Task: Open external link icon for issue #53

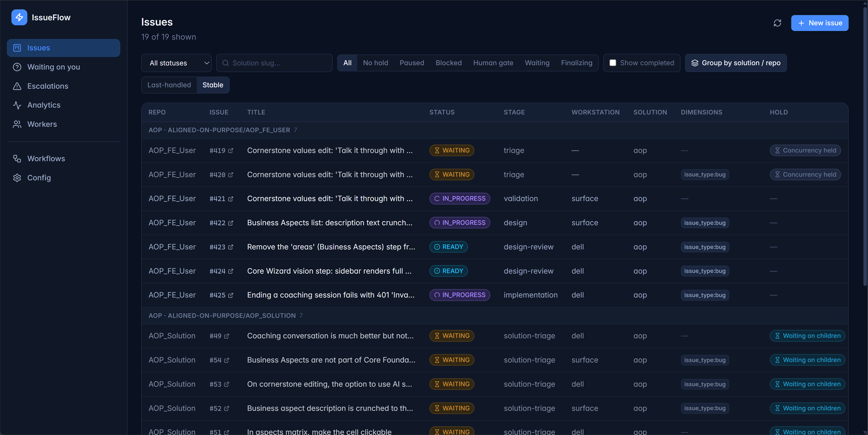Action: pos(226,384)
